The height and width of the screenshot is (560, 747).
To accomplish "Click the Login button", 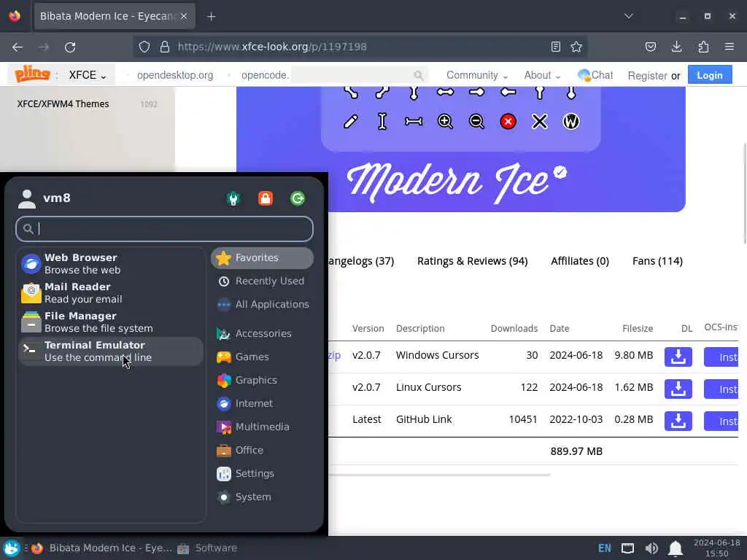I will 709,75.
